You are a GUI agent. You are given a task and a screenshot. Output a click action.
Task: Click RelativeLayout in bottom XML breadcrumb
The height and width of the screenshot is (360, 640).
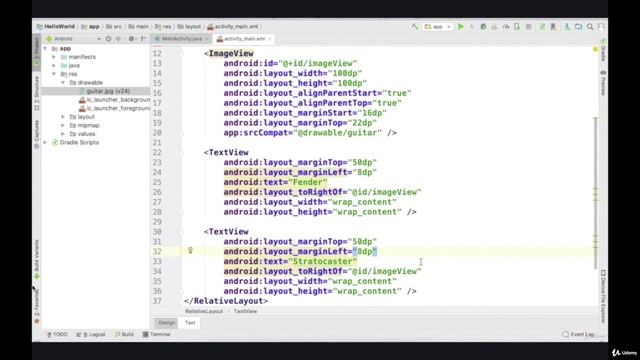coord(204,311)
